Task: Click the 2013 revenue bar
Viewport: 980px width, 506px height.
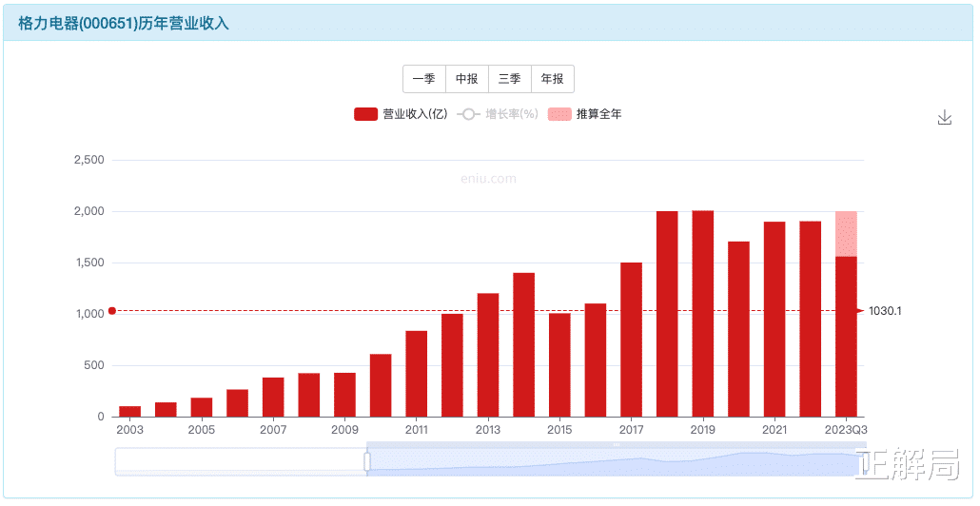Action: tap(488, 355)
